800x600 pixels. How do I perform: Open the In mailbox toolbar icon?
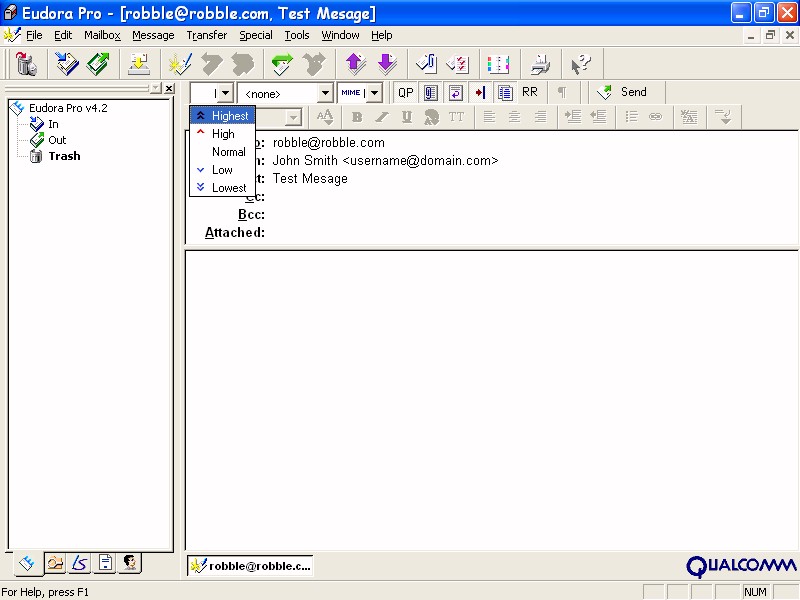click(67, 64)
